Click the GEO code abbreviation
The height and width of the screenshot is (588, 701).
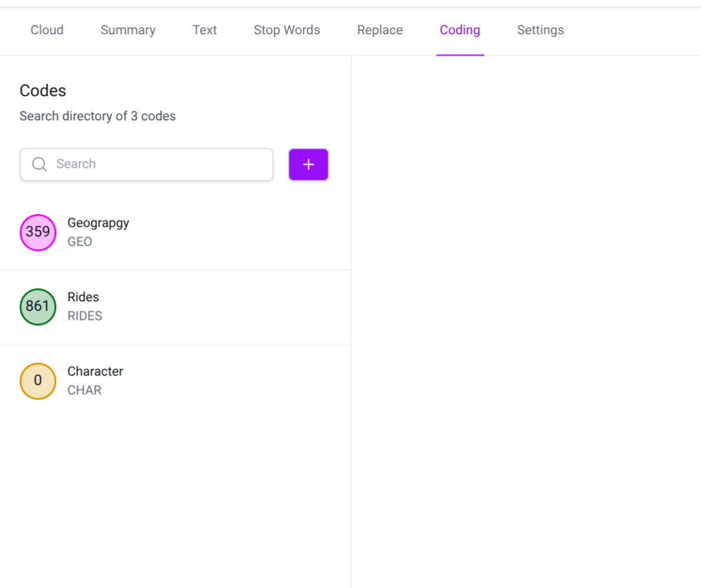coord(80,242)
